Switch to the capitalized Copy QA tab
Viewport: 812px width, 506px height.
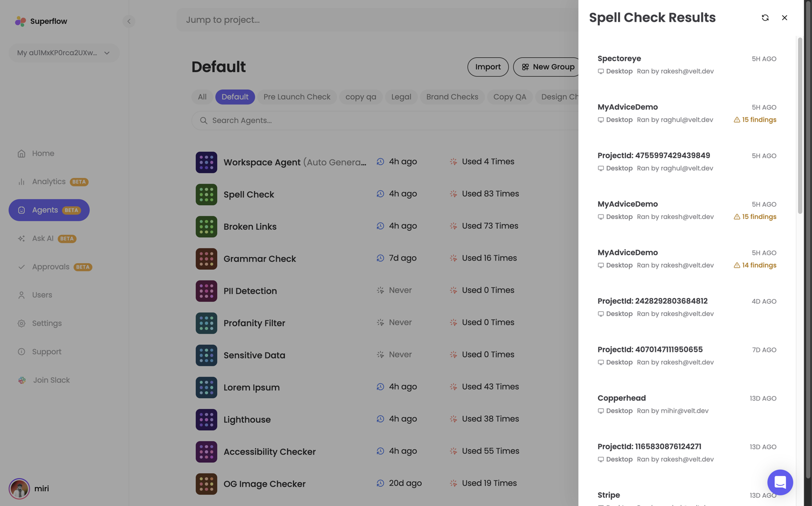click(510, 97)
